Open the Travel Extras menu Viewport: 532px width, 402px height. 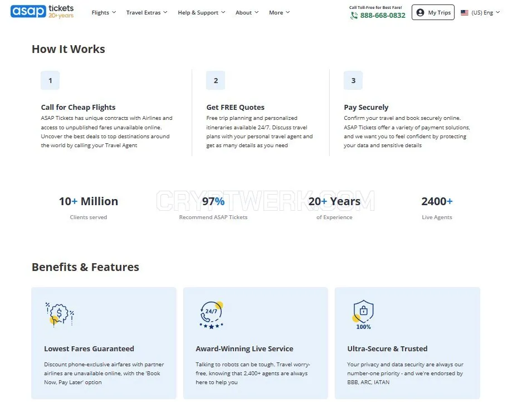(x=147, y=13)
